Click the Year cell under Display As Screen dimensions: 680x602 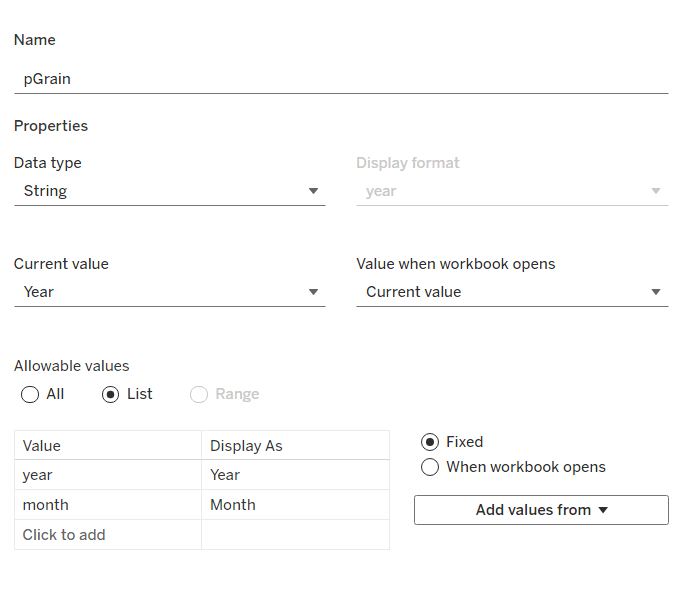(295, 475)
